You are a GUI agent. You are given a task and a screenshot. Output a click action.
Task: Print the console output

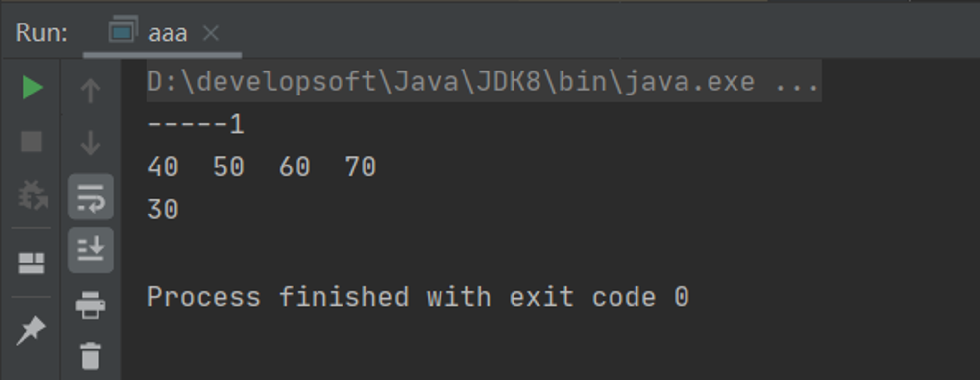point(91,305)
